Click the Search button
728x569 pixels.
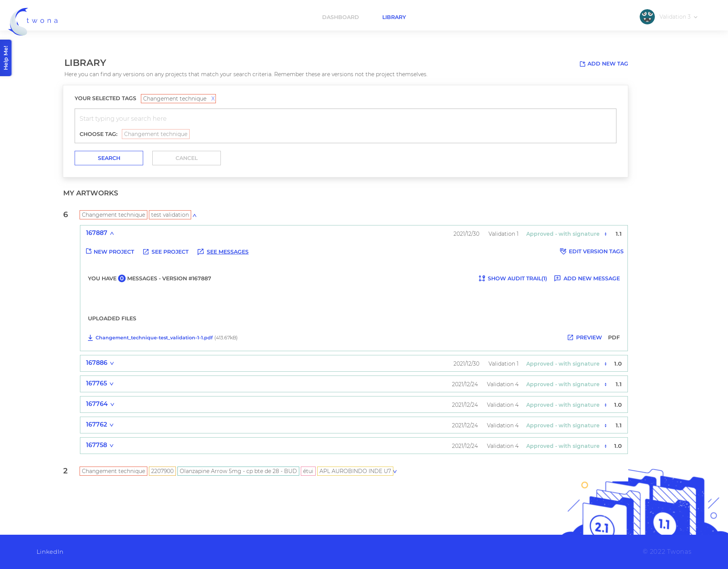(x=109, y=158)
